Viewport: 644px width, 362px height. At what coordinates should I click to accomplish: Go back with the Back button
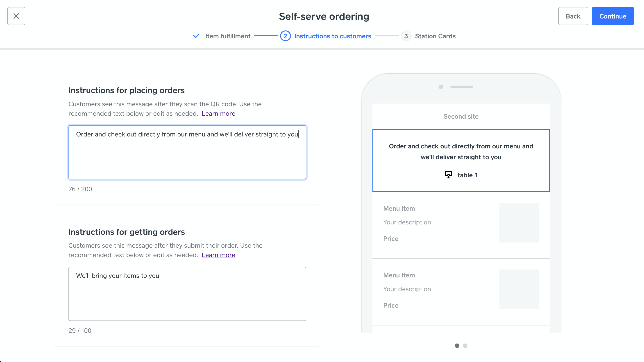point(573,16)
